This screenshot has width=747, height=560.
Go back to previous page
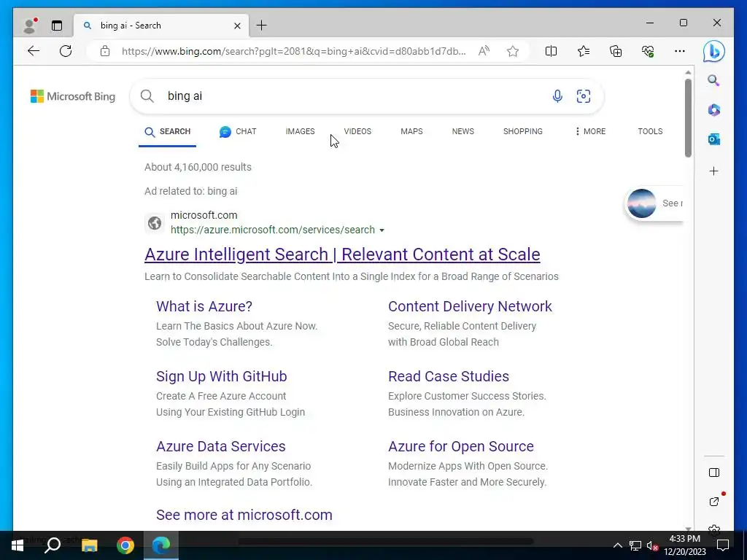point(34,51)
